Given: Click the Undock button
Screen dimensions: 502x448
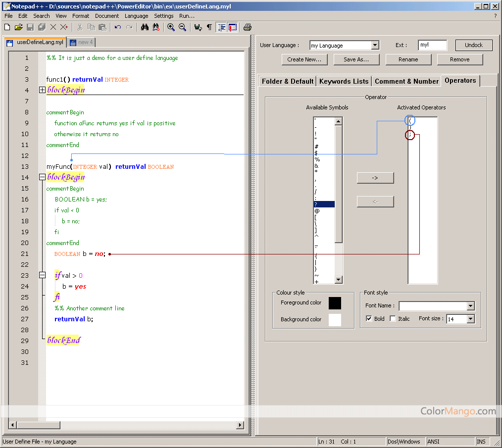Looking at the screenshot, I should coord(473,45).
